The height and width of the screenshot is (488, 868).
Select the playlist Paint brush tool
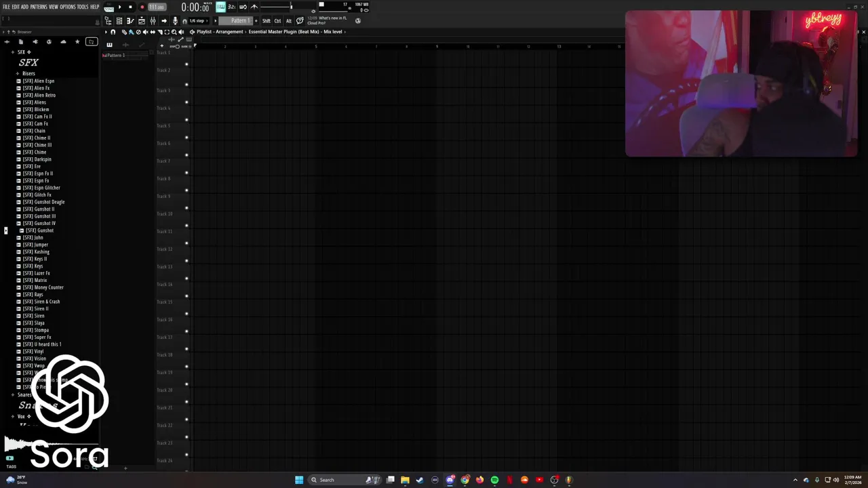132,32
